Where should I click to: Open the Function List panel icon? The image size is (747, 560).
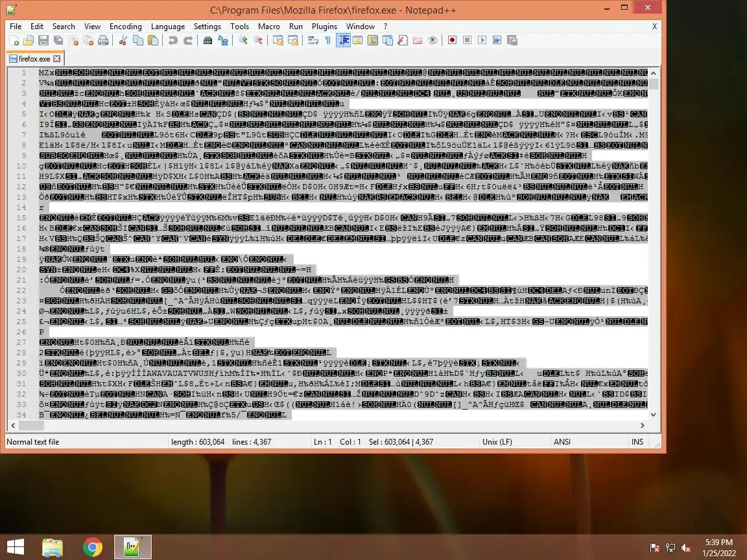[x=403, y=40]
